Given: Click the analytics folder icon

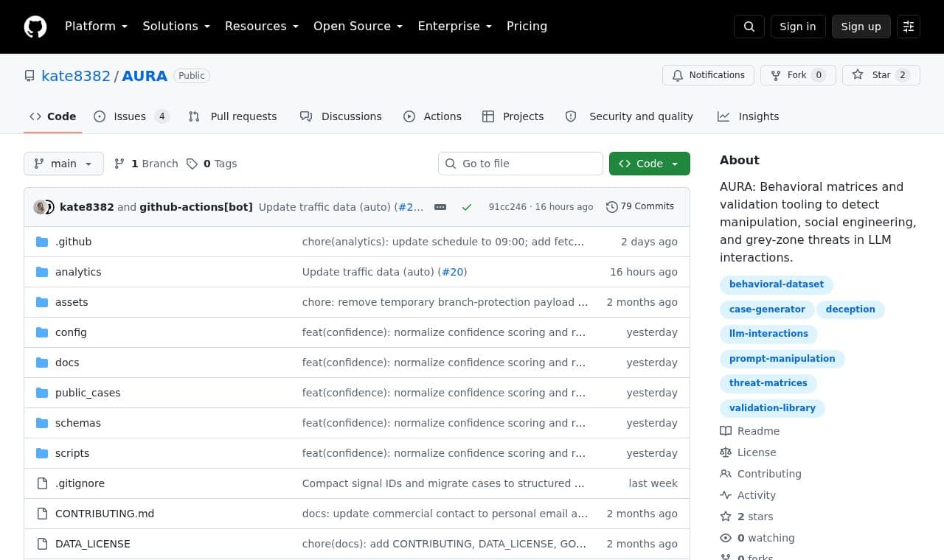Looking at the screenshot, I should 42,272.
